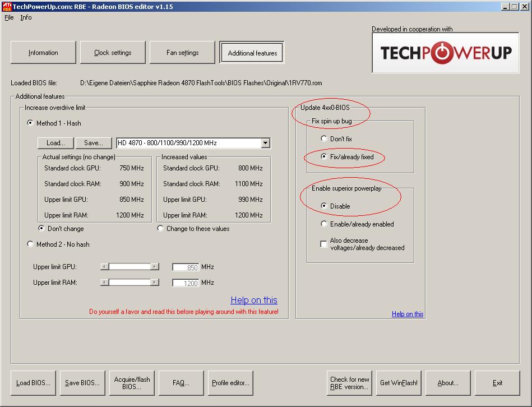The width and height of the screenshot is (532, 407).
Task: Click the Load... hash button
Action: click(x=55, y=143)
